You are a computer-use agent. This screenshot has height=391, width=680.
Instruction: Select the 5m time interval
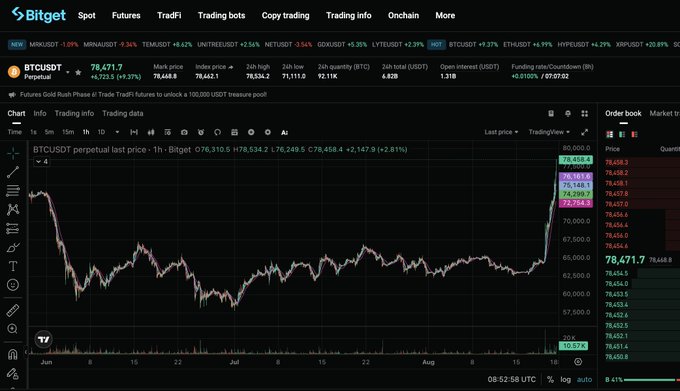(x=49, y=132)
